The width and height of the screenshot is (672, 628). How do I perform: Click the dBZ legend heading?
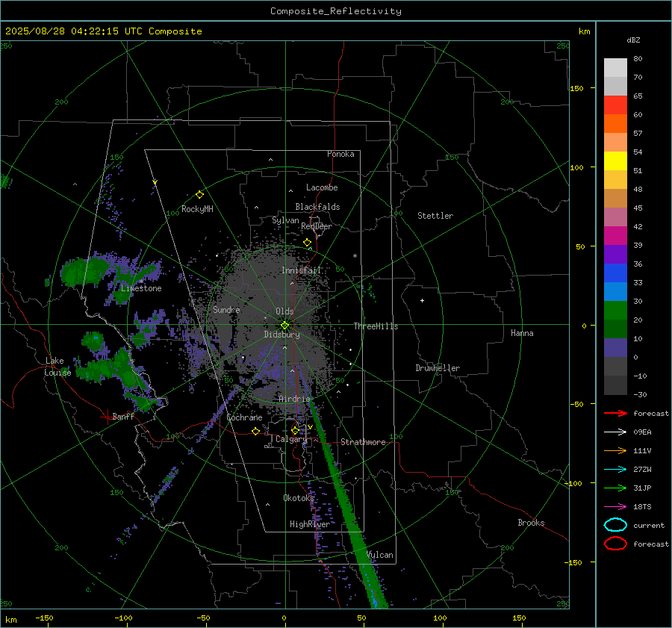(x=633, y=40)
